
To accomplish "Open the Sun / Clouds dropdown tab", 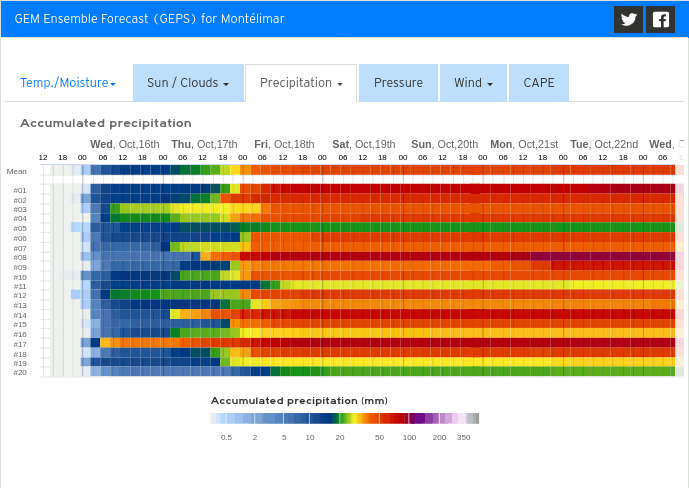I will coord(188,83).
